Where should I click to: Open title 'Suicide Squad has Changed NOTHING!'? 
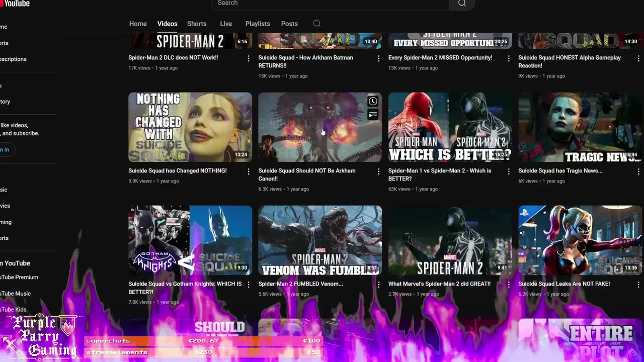[x=178, y=171]
